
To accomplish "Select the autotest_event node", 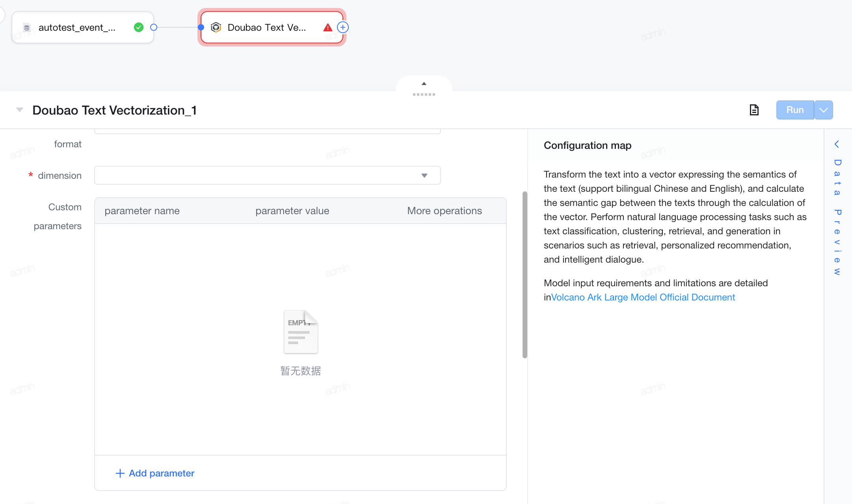I will coord(82,27).
